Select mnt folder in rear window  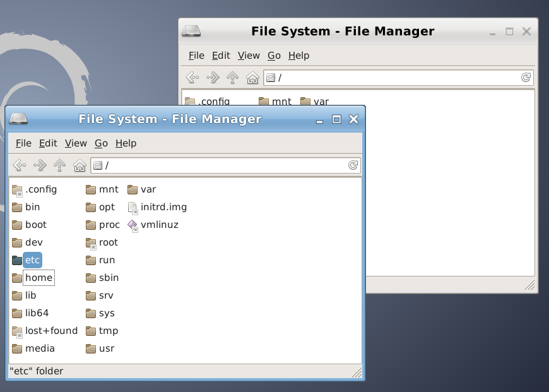275,101
